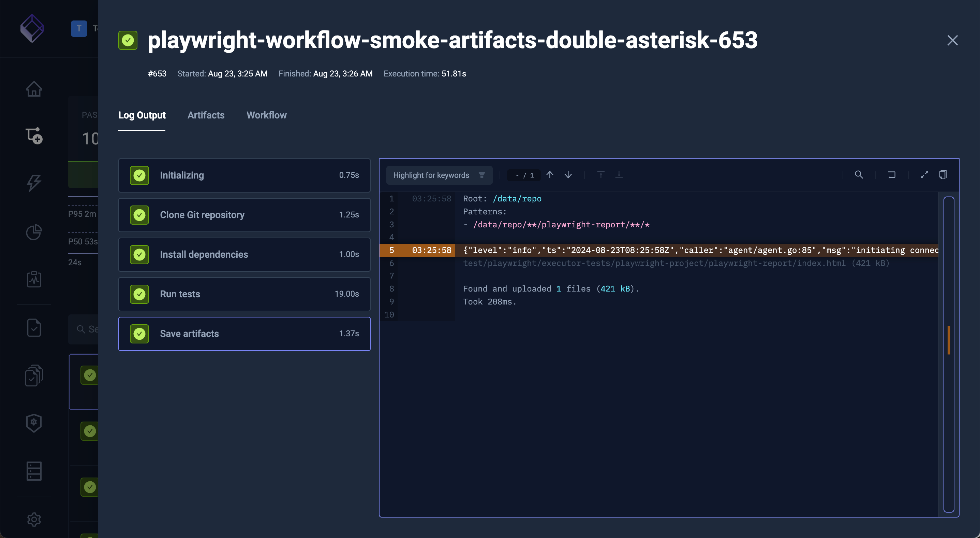Open the Highlight for keywords dropdown
Screen dimensions: 980x538
439,175
